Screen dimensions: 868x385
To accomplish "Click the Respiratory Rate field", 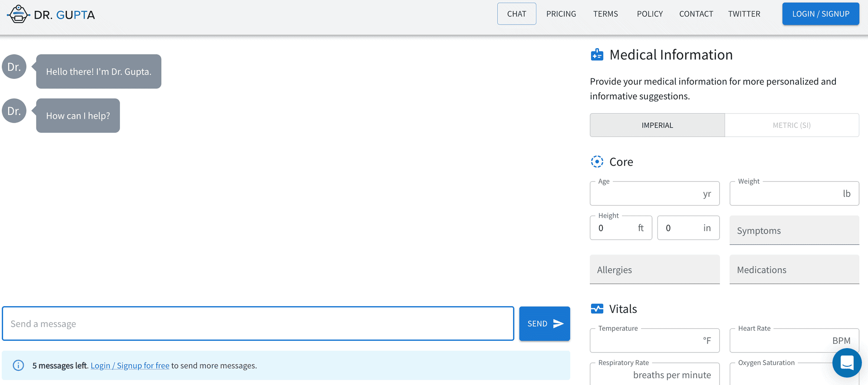I will click(x=654, y=374).
